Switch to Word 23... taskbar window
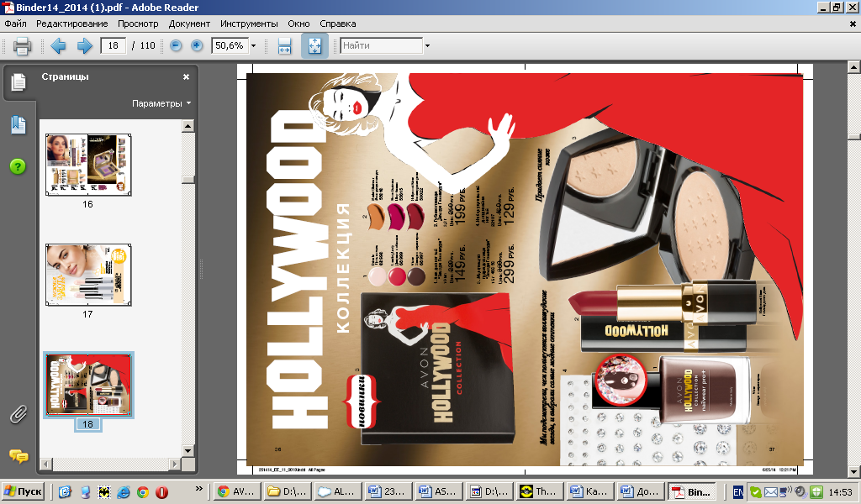861x504 pixels. tap(388, 491)
